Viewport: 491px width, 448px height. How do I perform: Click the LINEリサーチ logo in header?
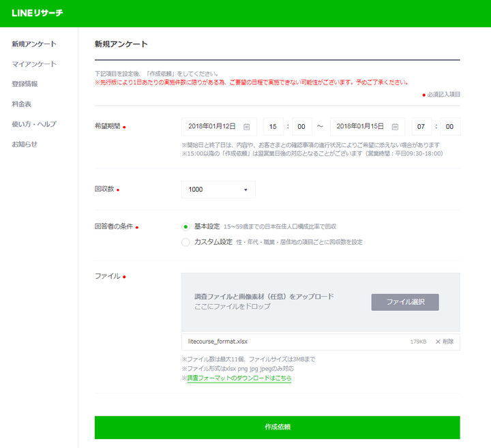(x=38, y=14)
